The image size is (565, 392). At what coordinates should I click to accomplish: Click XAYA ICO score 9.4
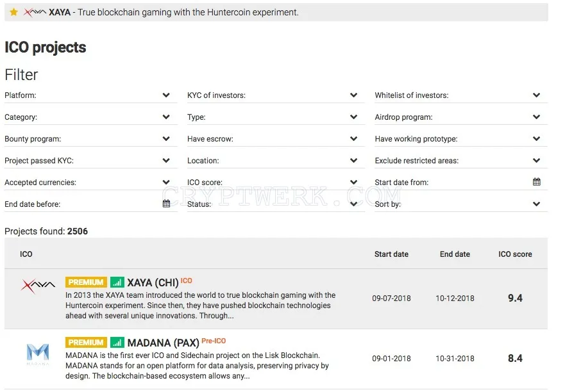(515, 298)
